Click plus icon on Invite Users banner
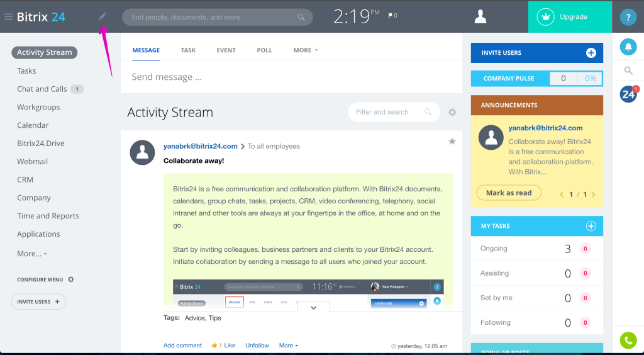The image size is (644, 355). [x=591, y=53]
